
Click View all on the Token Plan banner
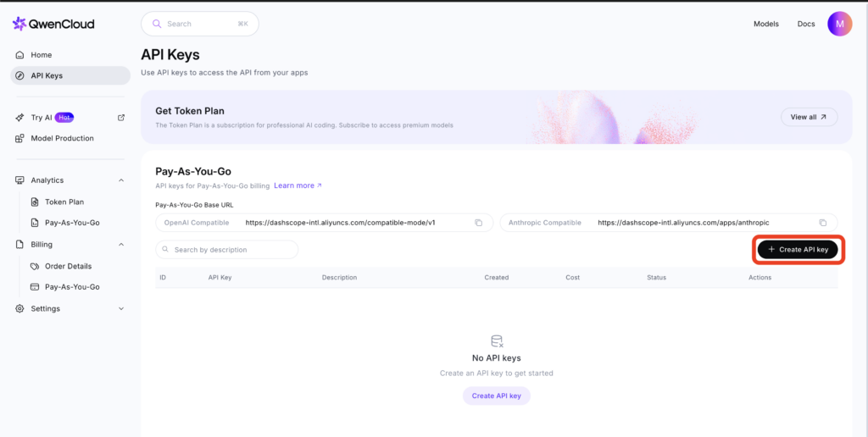pos(809,117)
